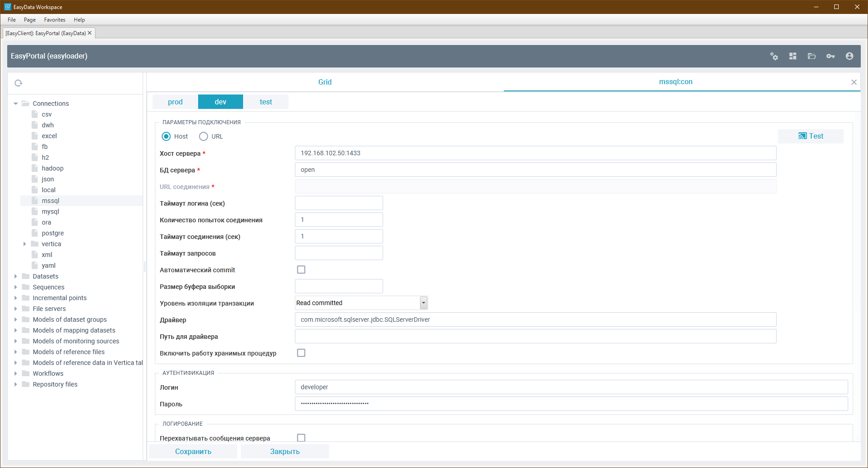Open the File menu

(x=12, y=20)
